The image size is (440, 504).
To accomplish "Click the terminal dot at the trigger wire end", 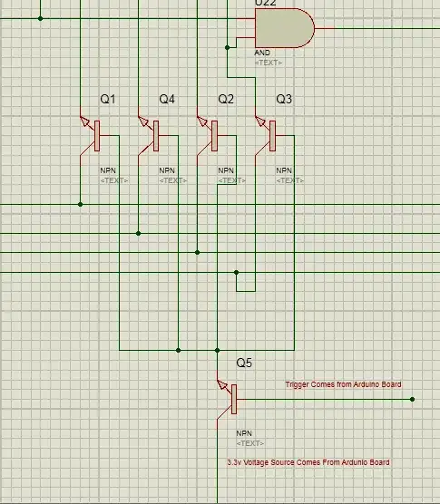I will click(413, 399).
